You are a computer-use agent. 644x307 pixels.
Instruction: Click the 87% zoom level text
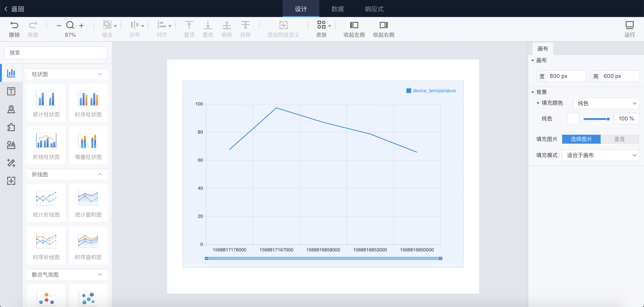point(70,35)
